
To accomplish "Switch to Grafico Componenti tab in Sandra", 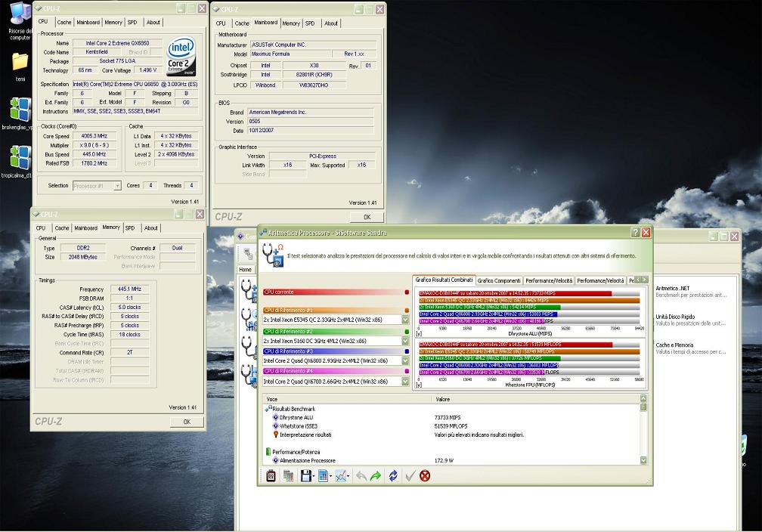I will (x=499, y=281).
